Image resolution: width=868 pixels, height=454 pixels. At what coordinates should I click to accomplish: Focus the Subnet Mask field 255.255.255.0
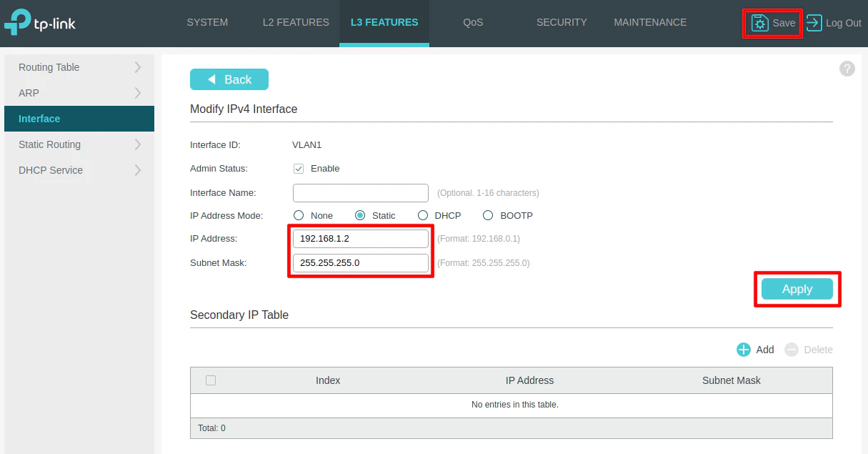pyautogui.click(x=361, y=263)
